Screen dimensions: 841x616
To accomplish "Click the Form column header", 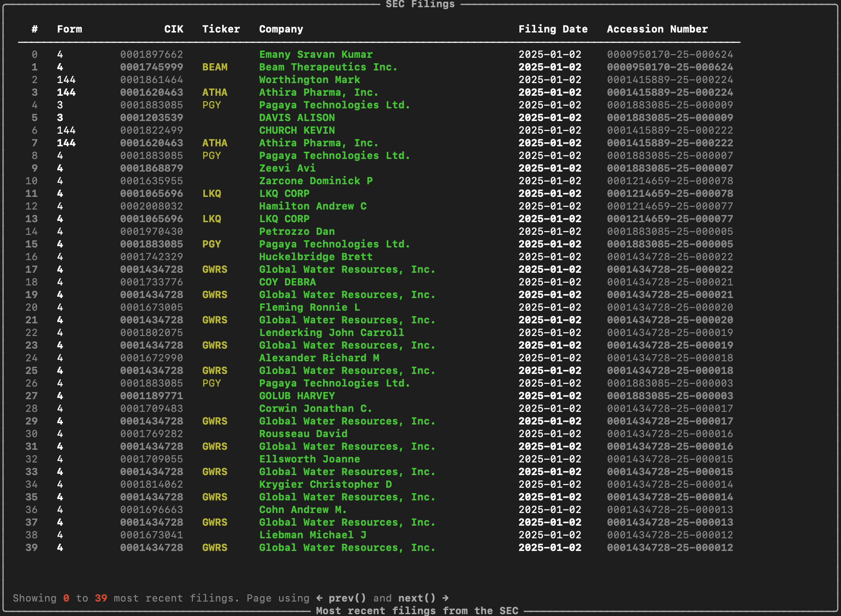I will coord(70,29).
